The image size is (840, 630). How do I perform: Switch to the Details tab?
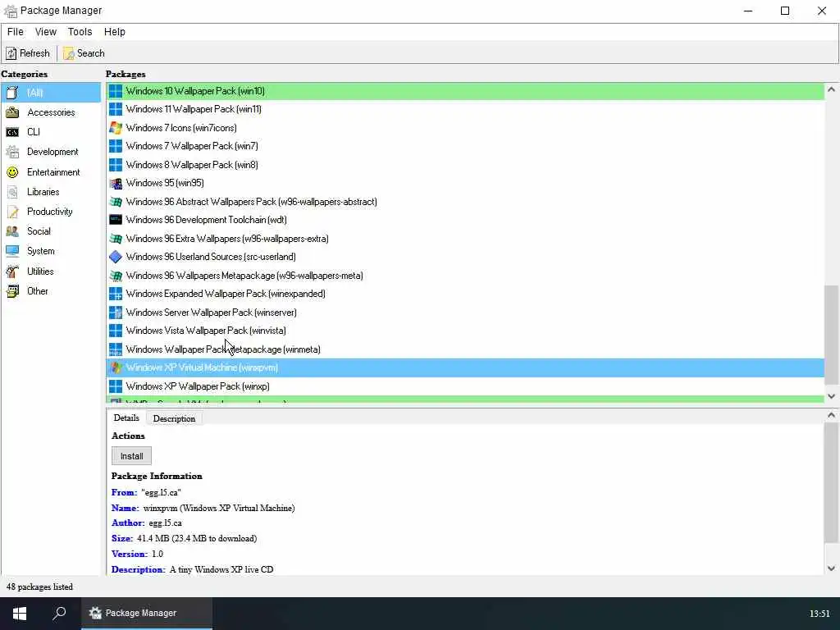[126, 418]
